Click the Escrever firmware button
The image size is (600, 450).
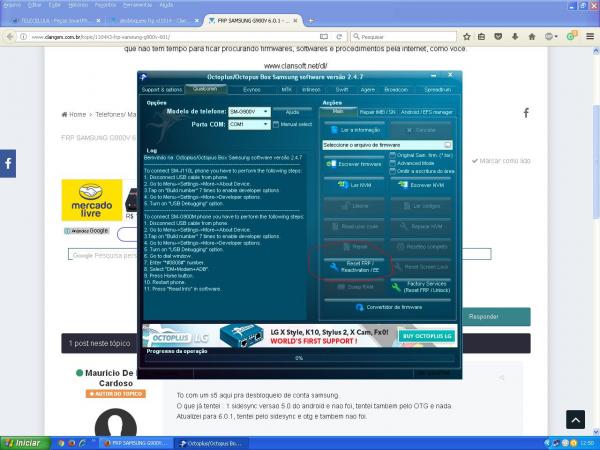click(354, 164)
